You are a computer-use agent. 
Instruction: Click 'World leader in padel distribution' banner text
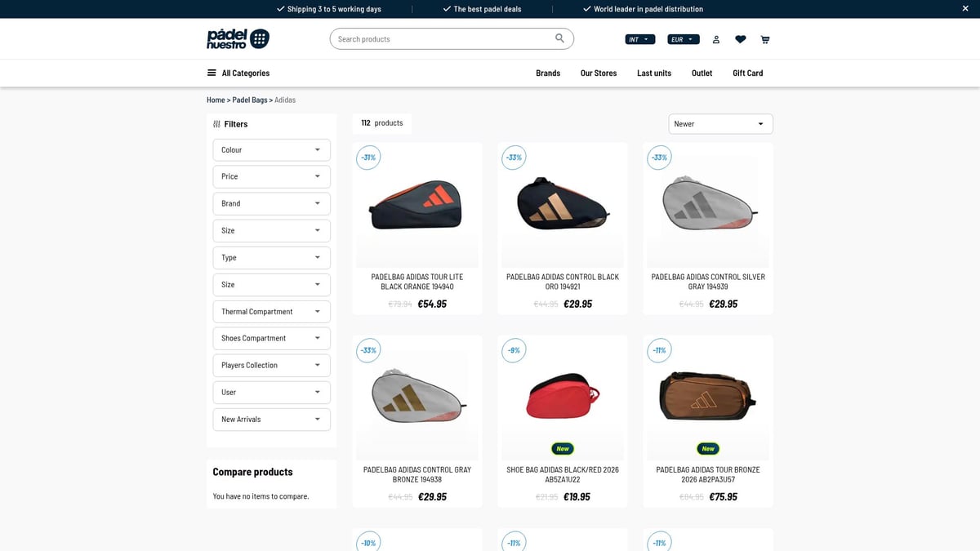[x=648, y=9]
